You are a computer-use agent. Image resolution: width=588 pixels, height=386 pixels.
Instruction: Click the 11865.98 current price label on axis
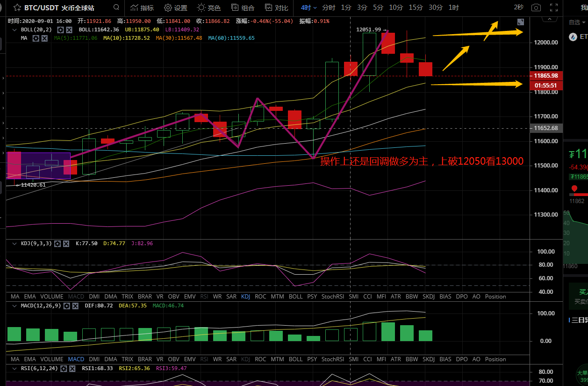tap(545, 76)
